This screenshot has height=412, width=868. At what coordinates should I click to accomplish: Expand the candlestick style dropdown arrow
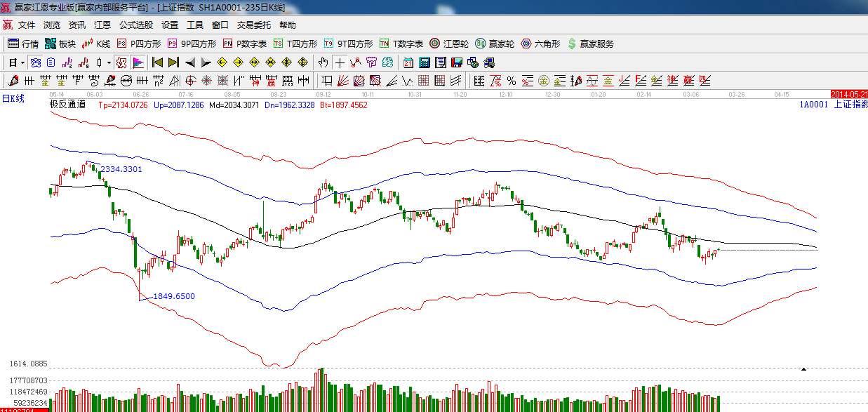109,62
